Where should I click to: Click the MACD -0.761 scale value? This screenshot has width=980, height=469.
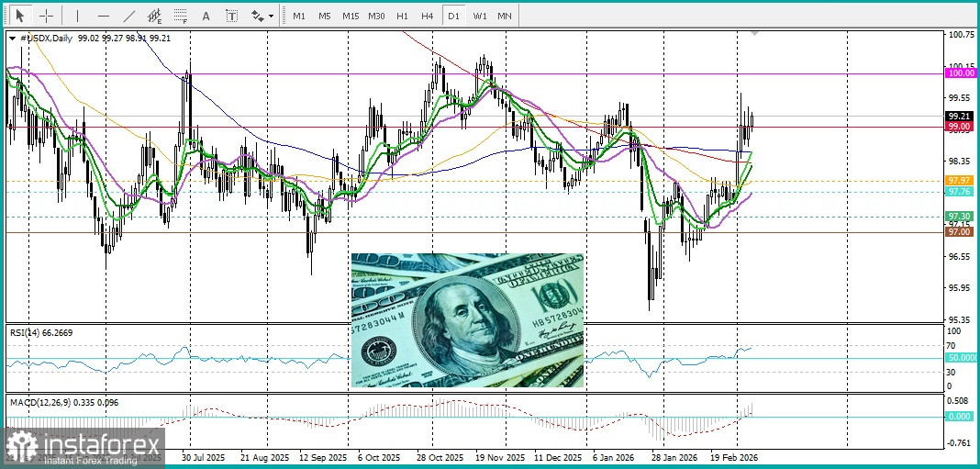pyautogui.click(x=960, y=443)
